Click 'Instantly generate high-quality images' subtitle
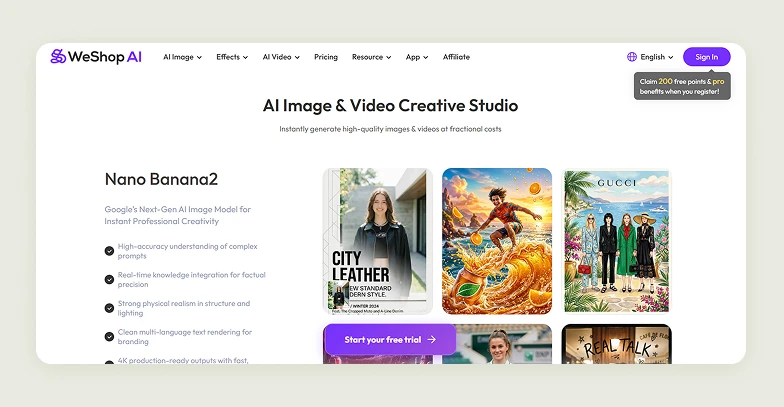This screenshot has height=407, width=784. [x=390, y=129]
